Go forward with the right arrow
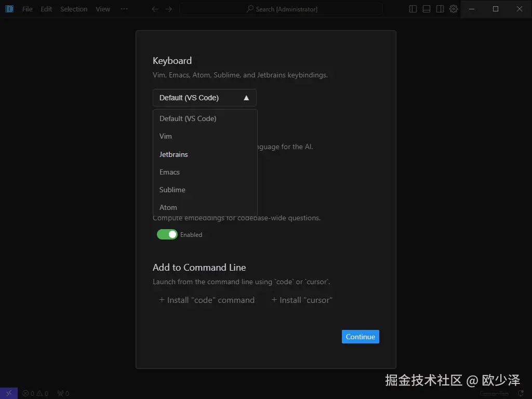This screenshot has height=399, width=532. coord(169,9)
